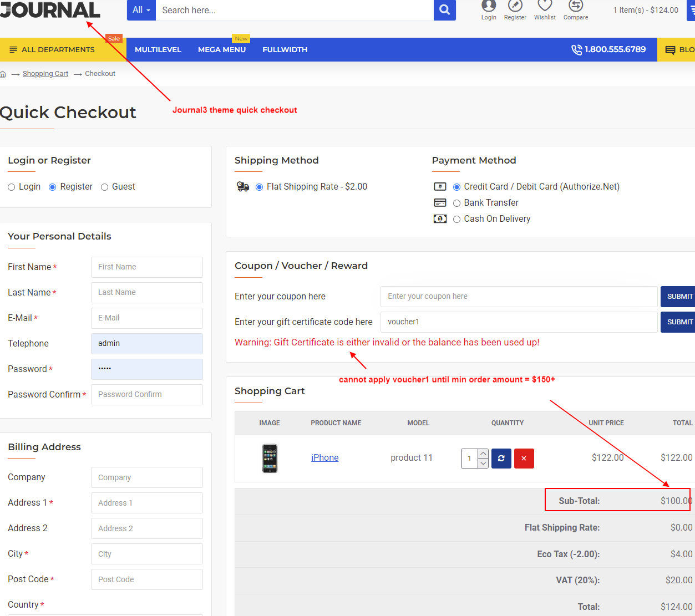Open the FULLWIDTH menu item
695x616 pixels.
click(285, 49)
